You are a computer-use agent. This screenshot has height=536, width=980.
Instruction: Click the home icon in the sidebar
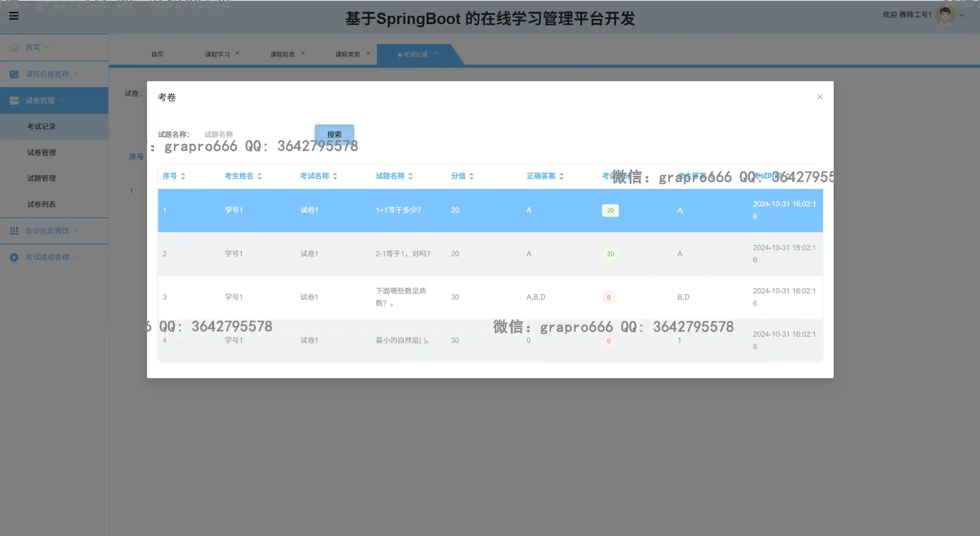click(x=14, y=47)
